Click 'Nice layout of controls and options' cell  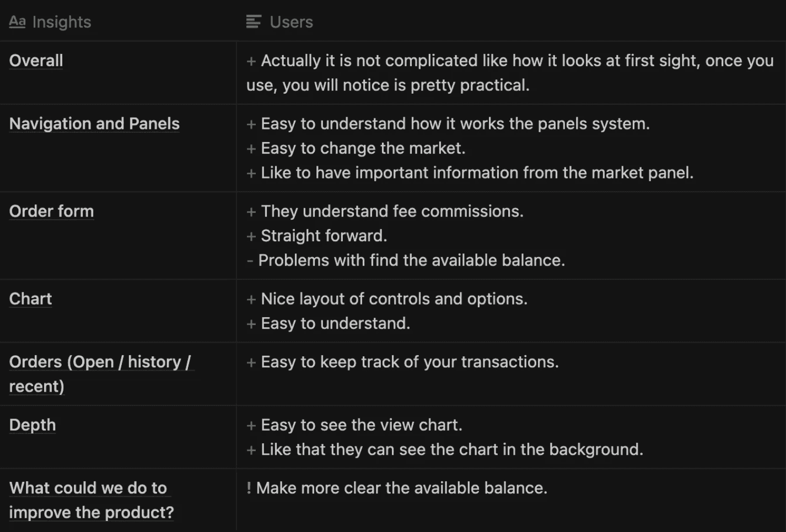point(511,311)
